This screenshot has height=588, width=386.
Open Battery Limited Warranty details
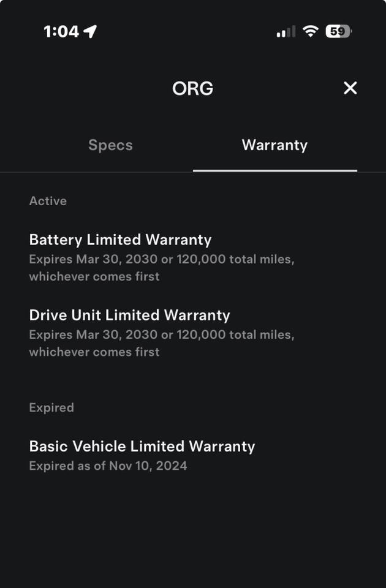121,240
